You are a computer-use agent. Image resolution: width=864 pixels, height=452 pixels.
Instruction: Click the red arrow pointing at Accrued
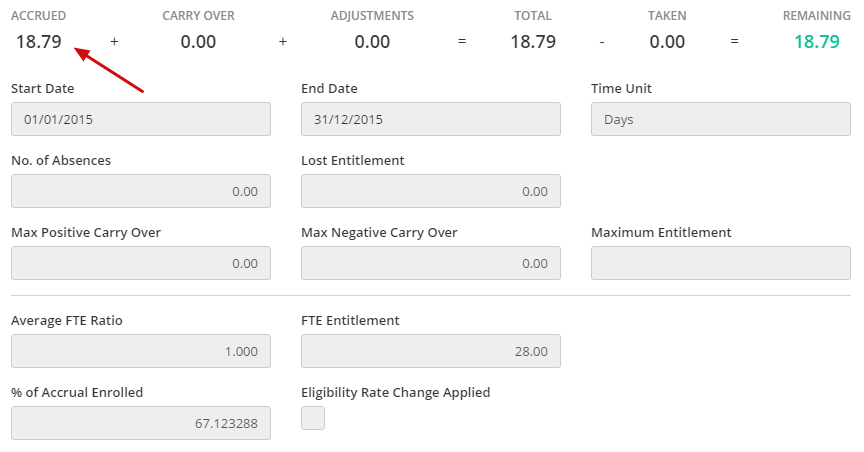[110, 70]
